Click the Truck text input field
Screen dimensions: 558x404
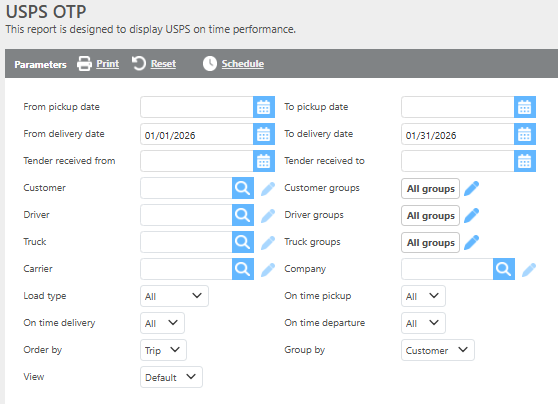click(186, 242)
